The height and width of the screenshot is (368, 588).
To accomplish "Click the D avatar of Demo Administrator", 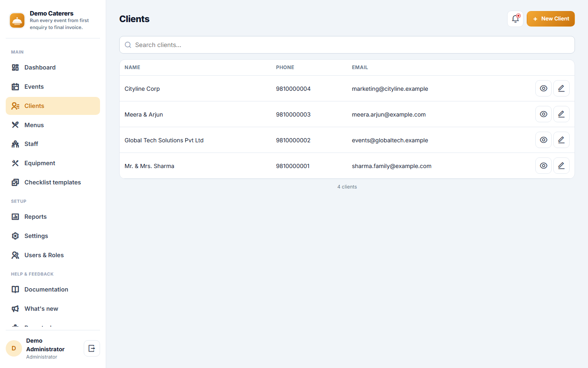I will (14, 348).
